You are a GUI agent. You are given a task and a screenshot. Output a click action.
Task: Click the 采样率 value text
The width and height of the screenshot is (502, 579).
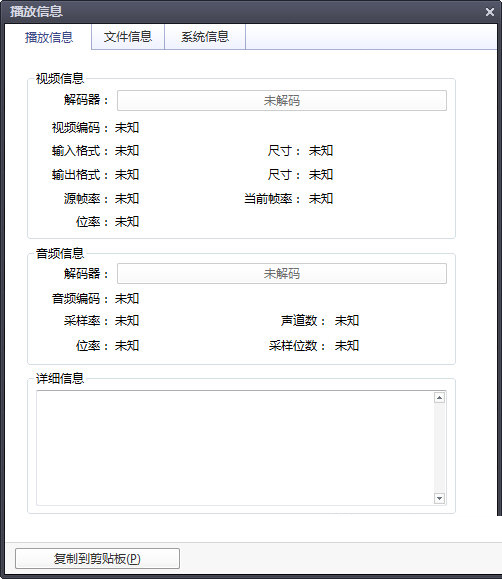point(127,321)
